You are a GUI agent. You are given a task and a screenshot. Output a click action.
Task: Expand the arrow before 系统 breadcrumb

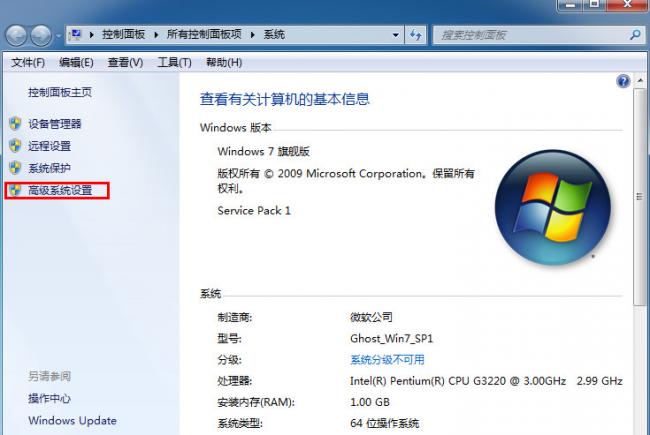pyautogui.click(x=252, y=35)
